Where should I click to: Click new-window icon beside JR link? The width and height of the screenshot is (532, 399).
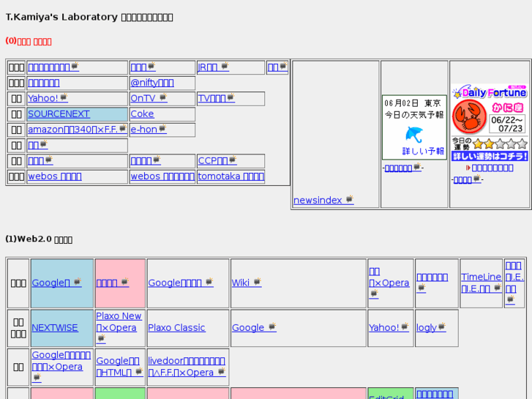point(225,66)
